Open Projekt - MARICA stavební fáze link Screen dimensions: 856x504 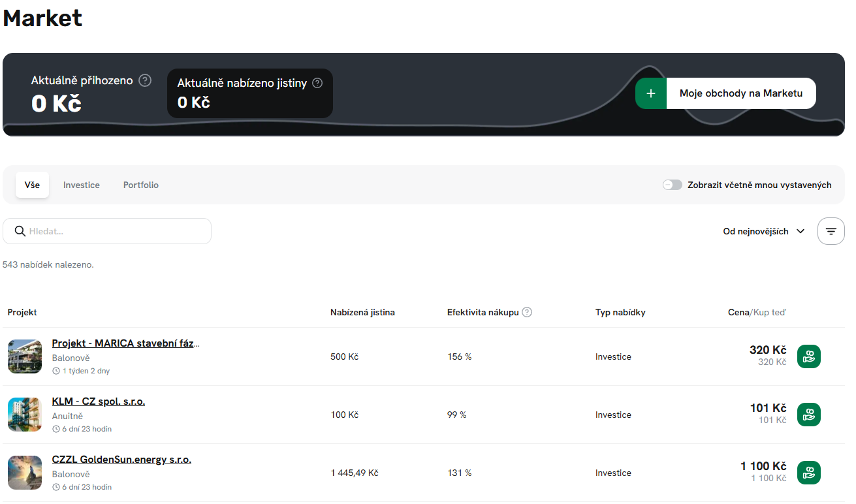click(x=126, y=343)
